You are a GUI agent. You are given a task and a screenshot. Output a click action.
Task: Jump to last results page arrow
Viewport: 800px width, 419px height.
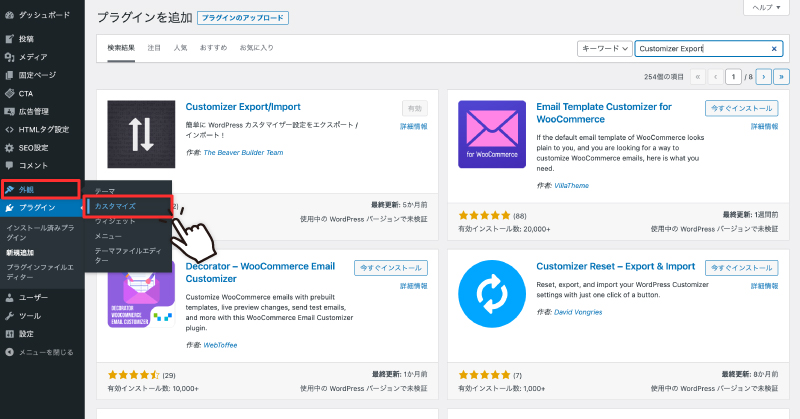click(x=781, y=77)
